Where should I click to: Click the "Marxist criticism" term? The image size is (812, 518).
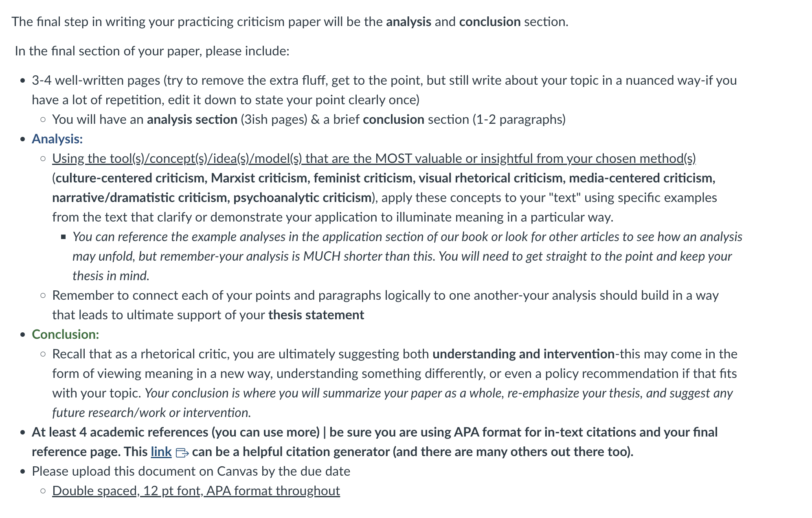pyautogui.click(x=259, y=178)
